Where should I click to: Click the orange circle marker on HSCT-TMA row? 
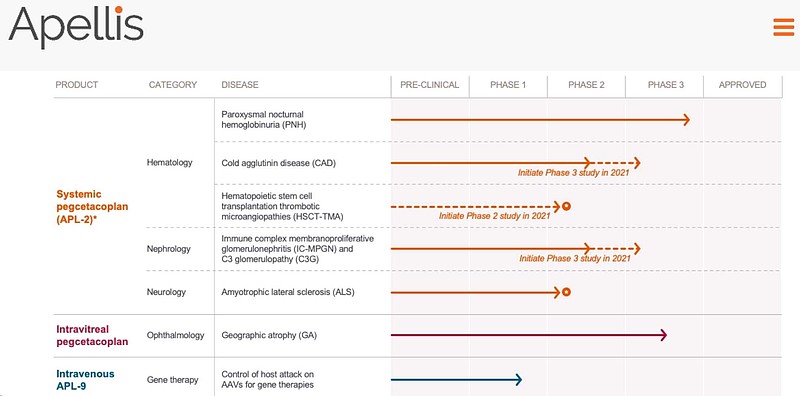(566, 206)
